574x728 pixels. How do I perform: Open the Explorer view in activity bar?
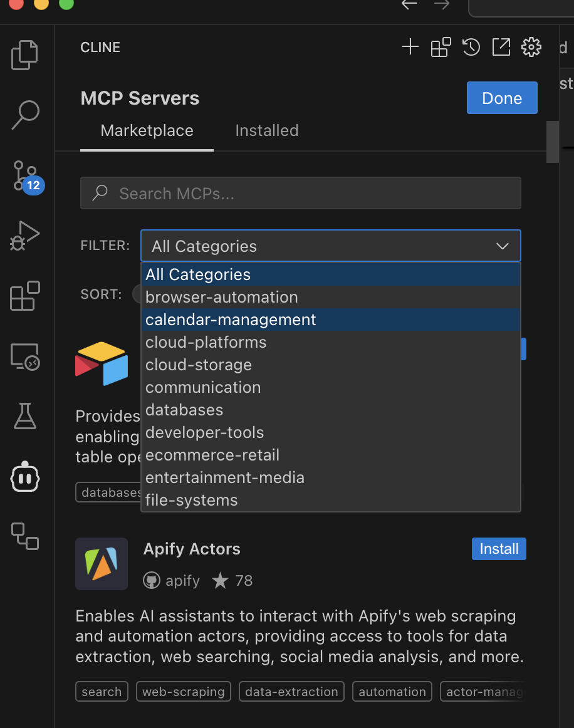pyautogui.click(x=25, y=55)
